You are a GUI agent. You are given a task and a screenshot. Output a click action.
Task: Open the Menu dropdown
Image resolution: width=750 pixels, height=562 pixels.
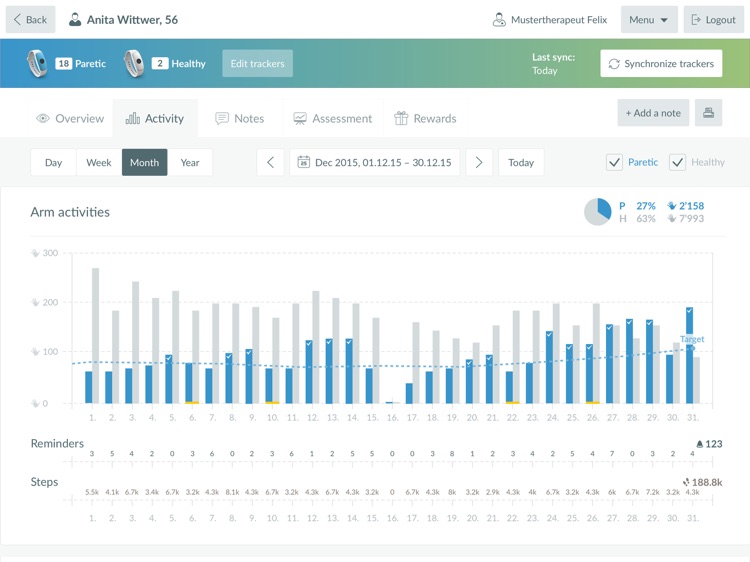point(649,19)
